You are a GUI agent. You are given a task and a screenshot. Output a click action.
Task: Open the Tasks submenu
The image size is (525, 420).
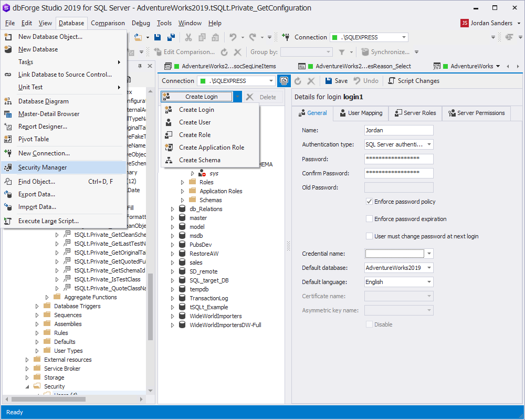[x=64, y=62]
